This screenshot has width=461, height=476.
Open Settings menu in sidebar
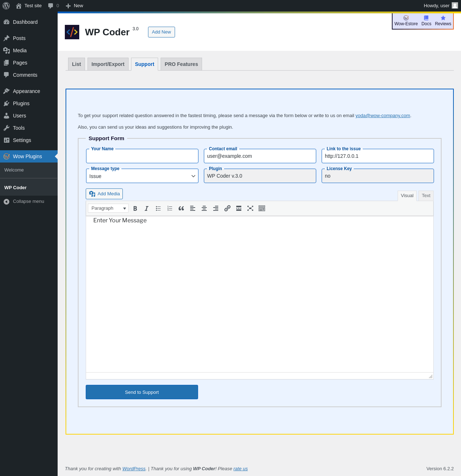(x=29, y=140)
